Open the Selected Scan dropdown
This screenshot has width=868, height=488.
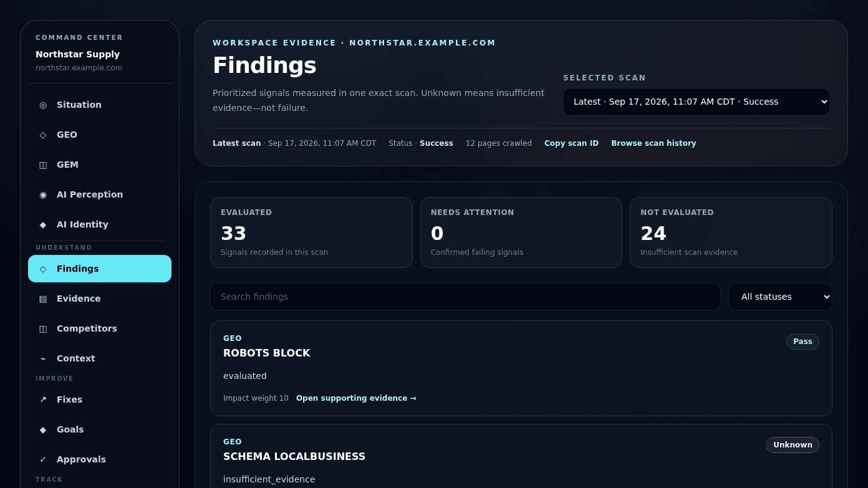coord(697,102)
